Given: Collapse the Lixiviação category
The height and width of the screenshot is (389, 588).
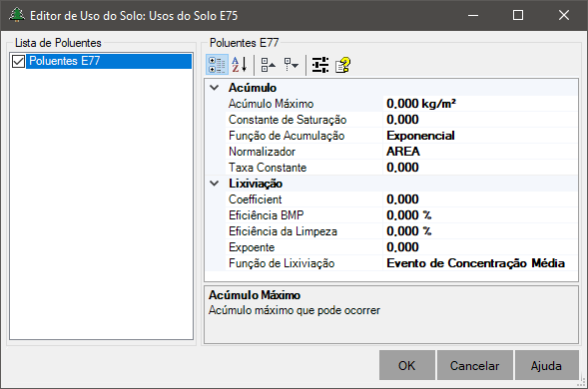Looking at the screenshot, I should 215,184.
